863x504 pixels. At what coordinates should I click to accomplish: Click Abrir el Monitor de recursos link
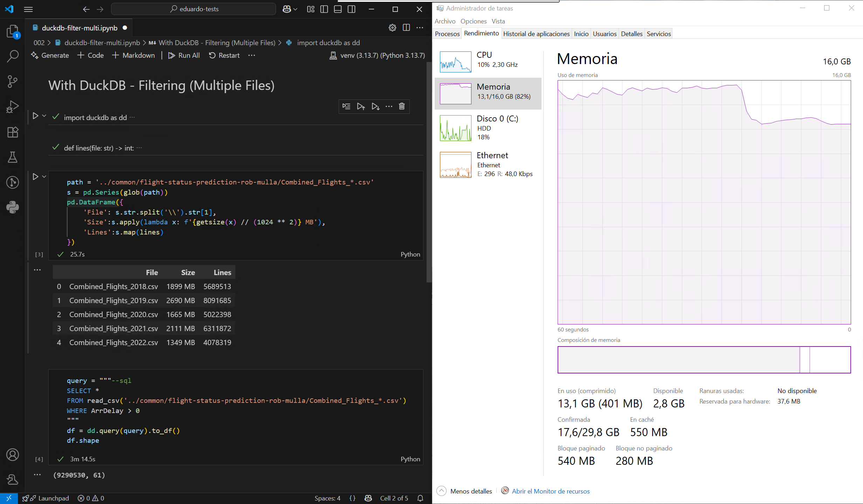pos(551,491)
